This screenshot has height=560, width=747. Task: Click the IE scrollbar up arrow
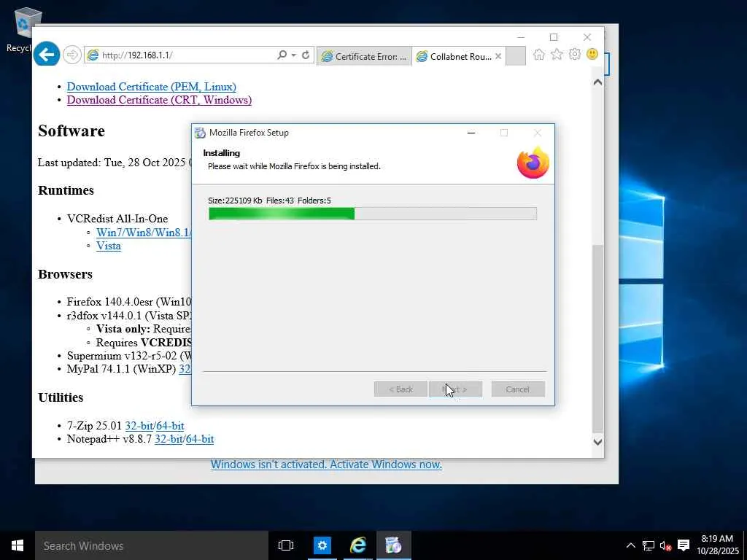(597, 82)
